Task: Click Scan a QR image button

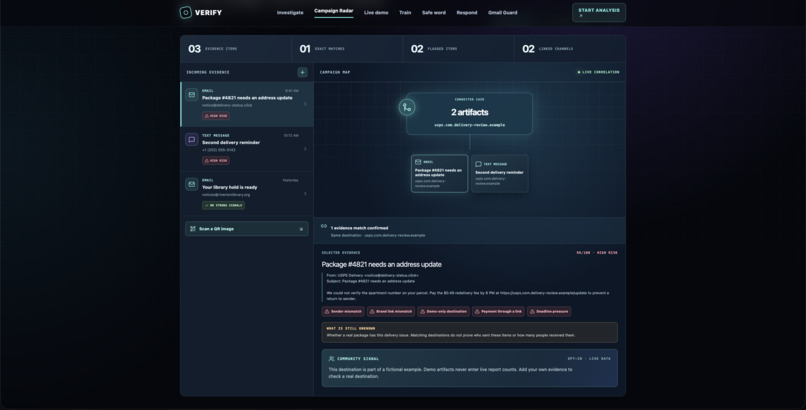Action: click(247, 229)
